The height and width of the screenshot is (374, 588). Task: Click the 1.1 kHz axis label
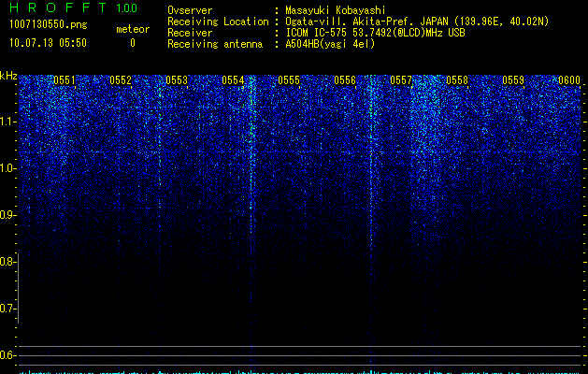[x=7, y=122]
